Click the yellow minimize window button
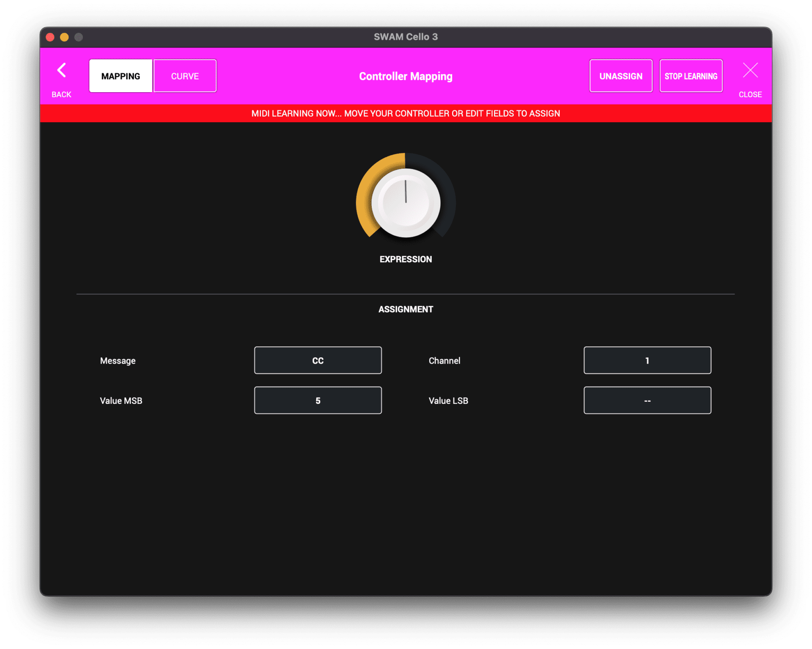 coord(64,37)
